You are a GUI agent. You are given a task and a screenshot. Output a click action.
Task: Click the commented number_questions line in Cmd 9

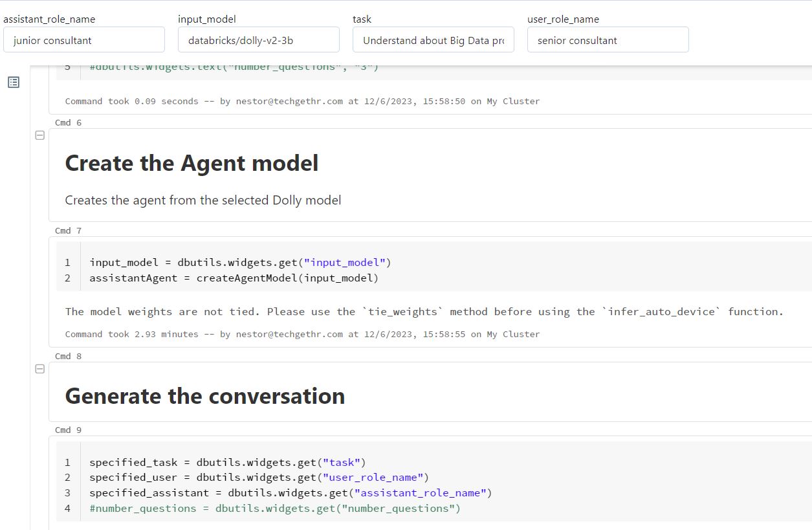[x=275, y=509]
